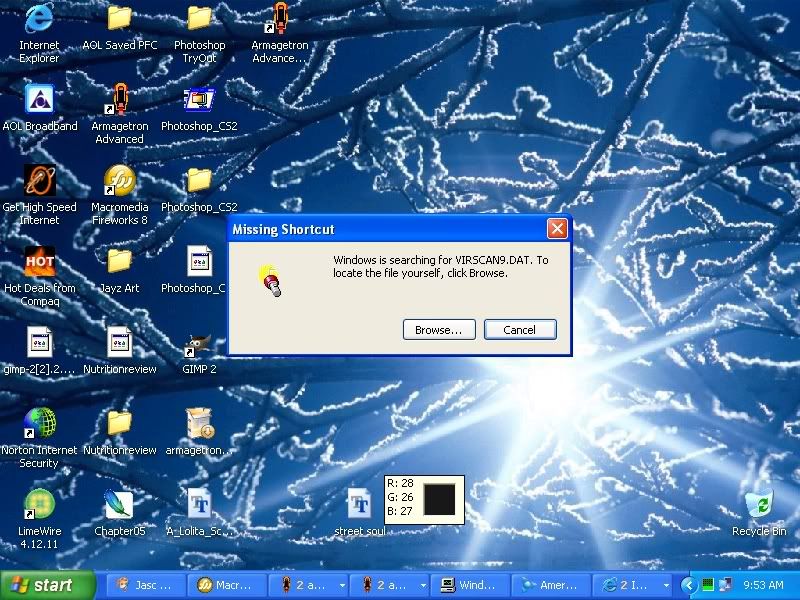Select the AOL Broadband desktop icon
This screenshot has height=600, width=800.
click(39, 101)
